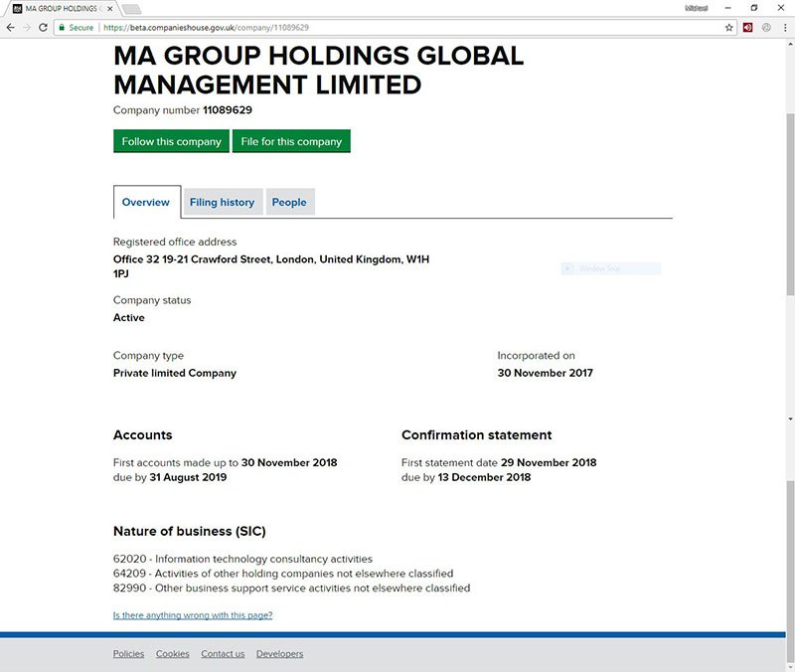Click 'Is there anything wrong with this page?'
The width and height of the screenshot is (795, 672).
[x=193, y=615]
